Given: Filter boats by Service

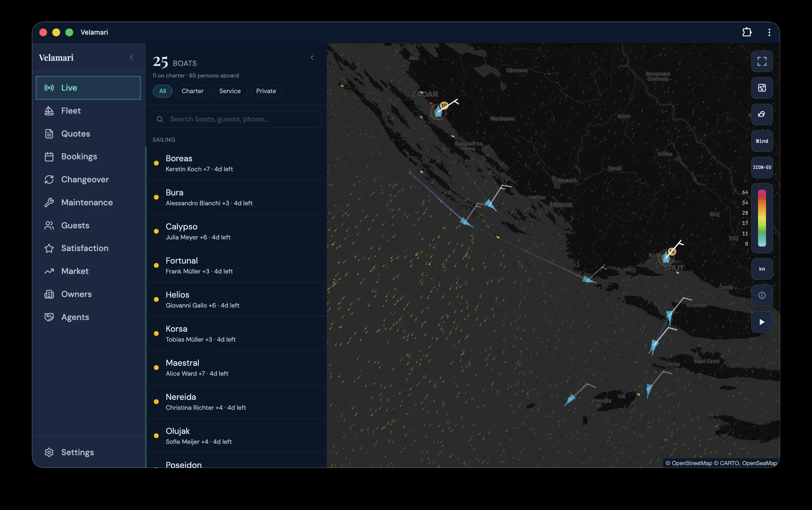Looking at the screenshot, I should pos(230,91).
